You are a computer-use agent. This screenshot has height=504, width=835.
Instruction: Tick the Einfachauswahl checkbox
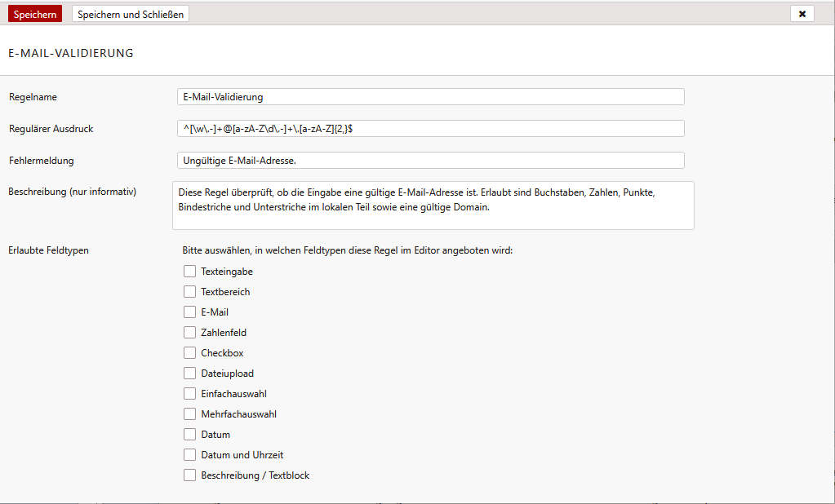pyautogui.click(x=189, y=394)
